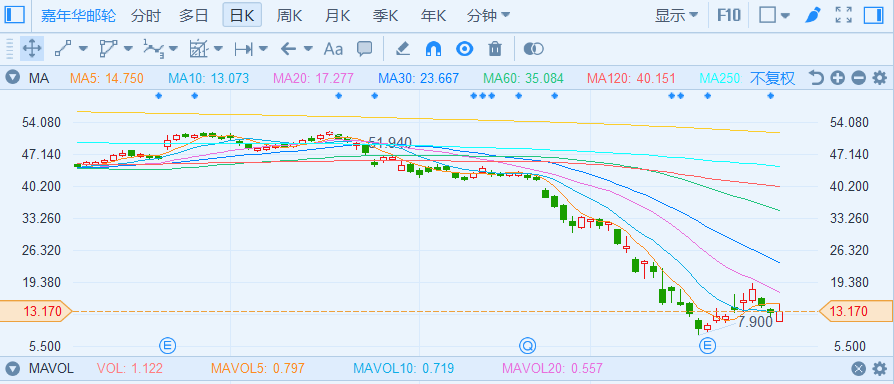This screenshot has width=894, height=384.
Task: Click the MA10: 13.073 label
Action: 209,79
